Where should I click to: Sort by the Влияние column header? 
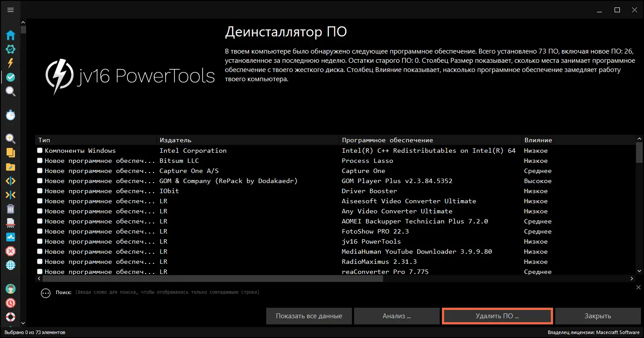tap(578, 140)
